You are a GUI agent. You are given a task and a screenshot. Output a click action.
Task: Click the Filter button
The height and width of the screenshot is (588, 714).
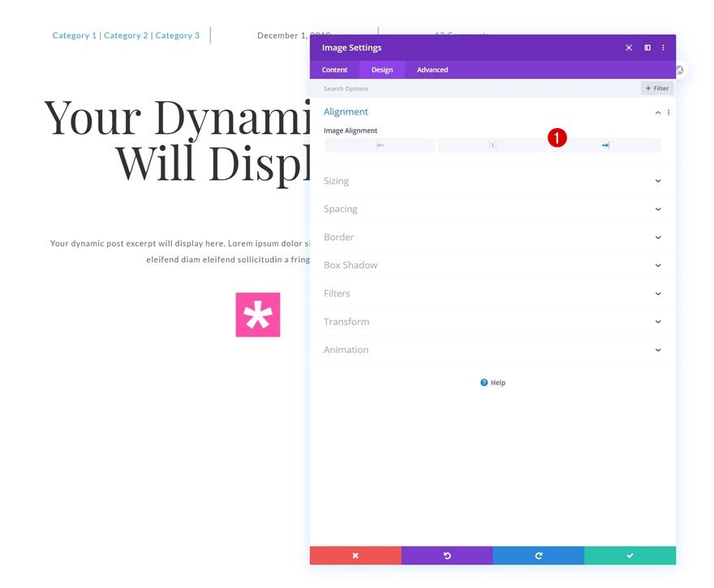coord(656,88)
